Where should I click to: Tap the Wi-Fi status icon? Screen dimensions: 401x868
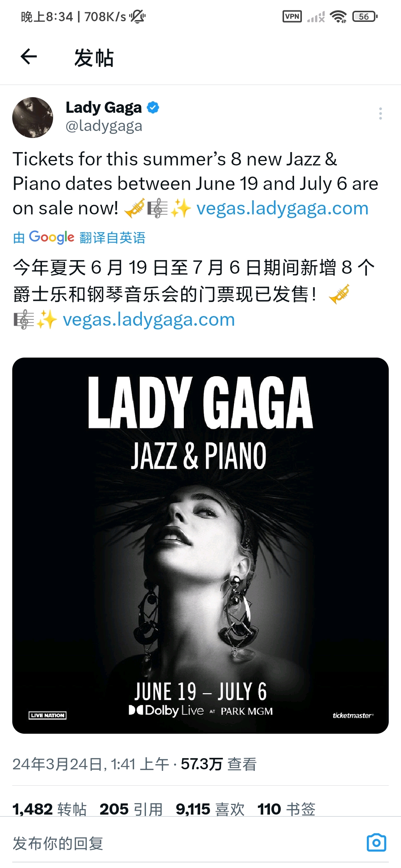coord(338,17)
